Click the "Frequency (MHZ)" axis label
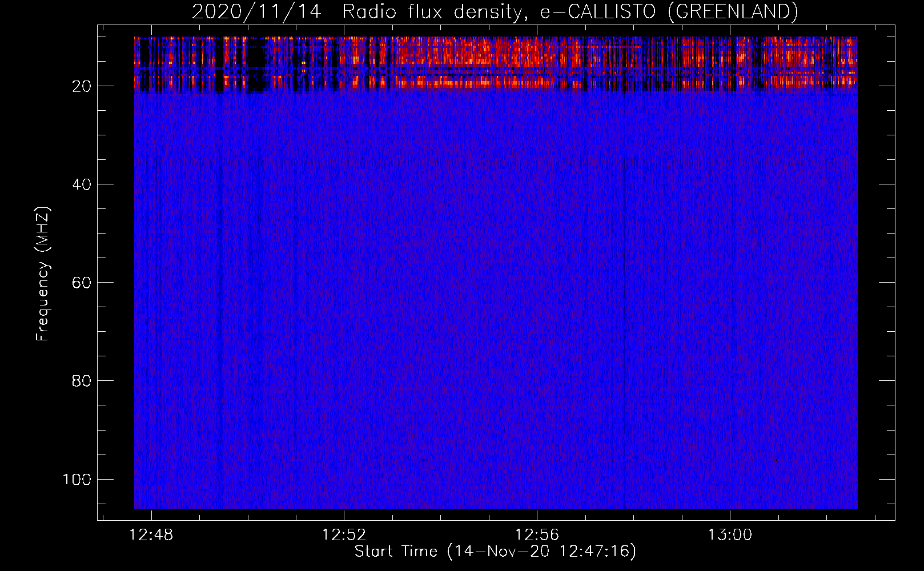The image size is (924, 571). [x=43, y=274]
